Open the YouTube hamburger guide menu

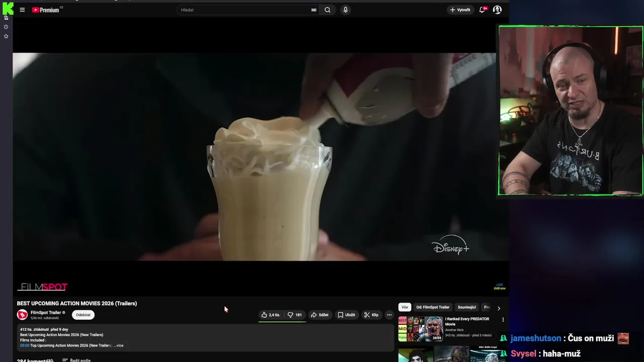(22, 10)
